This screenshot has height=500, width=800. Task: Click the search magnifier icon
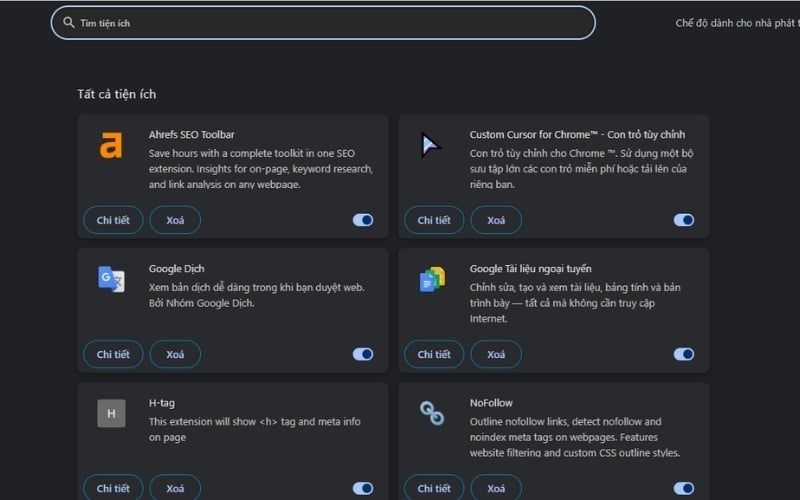69,22
